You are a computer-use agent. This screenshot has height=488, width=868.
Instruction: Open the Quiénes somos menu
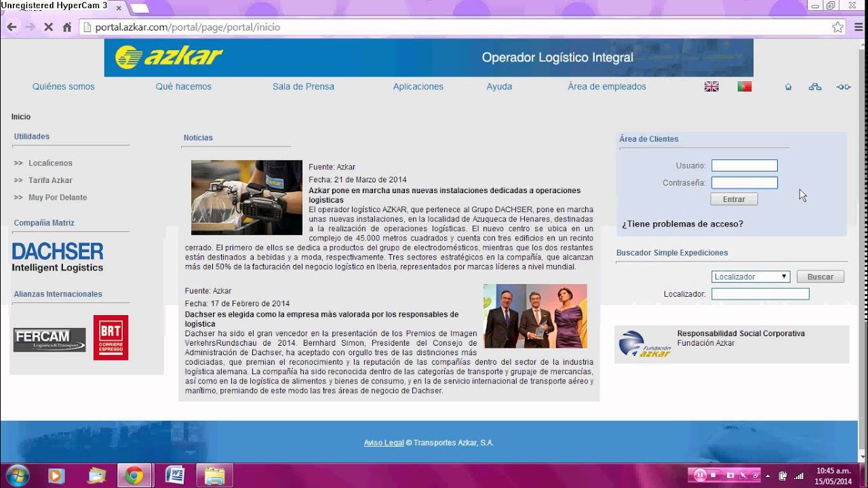pyautogui.click(x=64, y=87)
